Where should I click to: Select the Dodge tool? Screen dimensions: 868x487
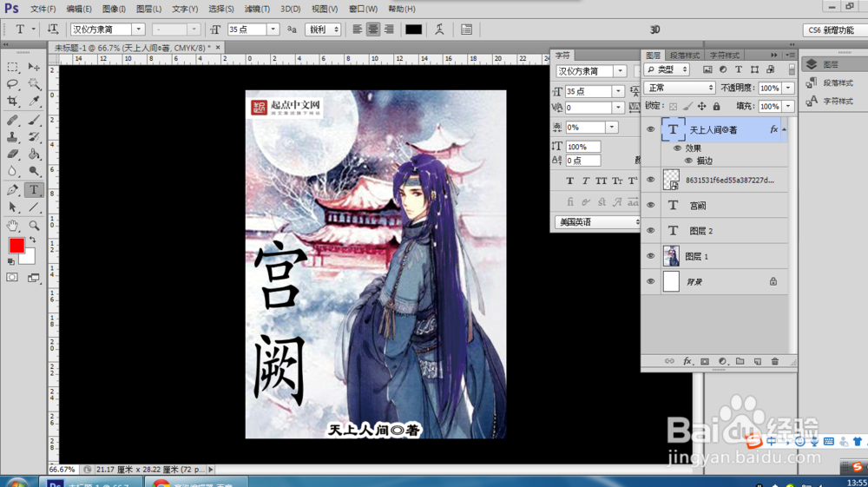tap(34, 171)
